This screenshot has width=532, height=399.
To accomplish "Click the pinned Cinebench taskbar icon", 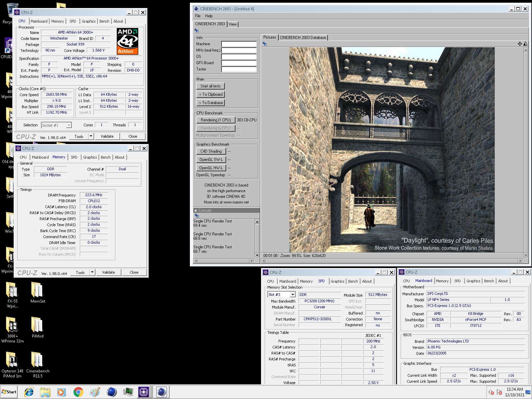I will point(112,392).
